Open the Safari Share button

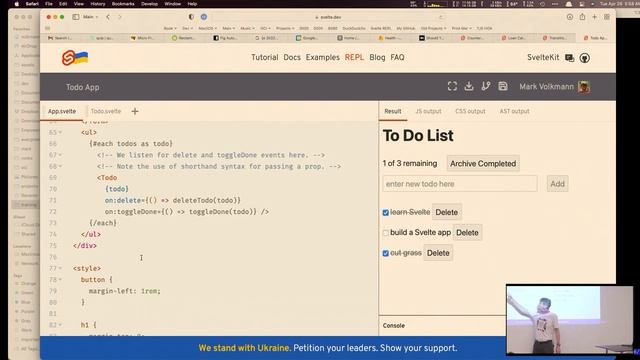click(x=582, y=17)
